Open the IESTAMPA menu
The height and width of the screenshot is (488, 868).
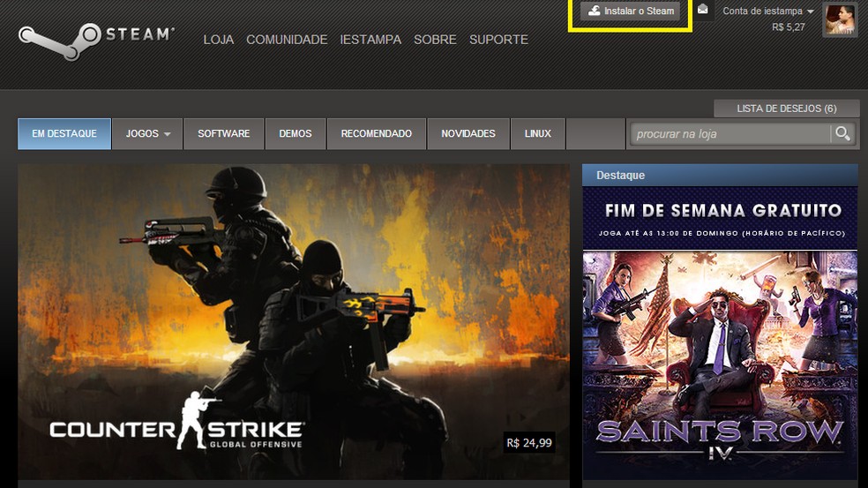click(x=370, y=40)
